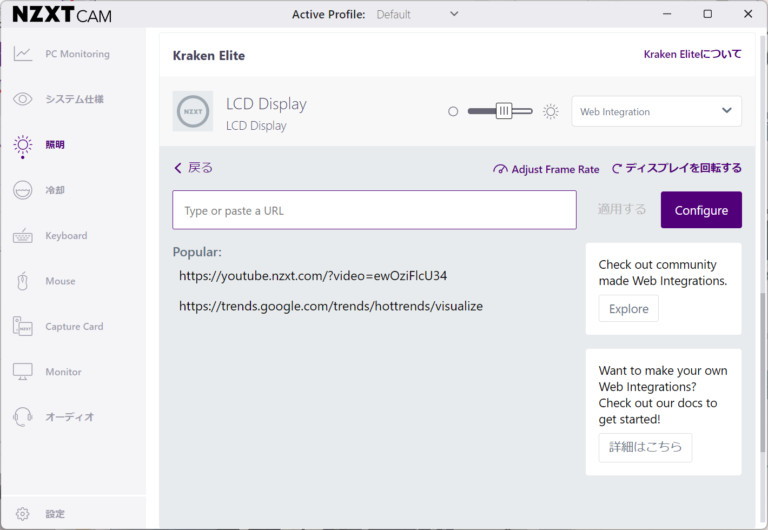This screenshot has height=530, width=768.
Task: Open 設定 settings gear
Action: pyautogui.click(x=22, y=514)
